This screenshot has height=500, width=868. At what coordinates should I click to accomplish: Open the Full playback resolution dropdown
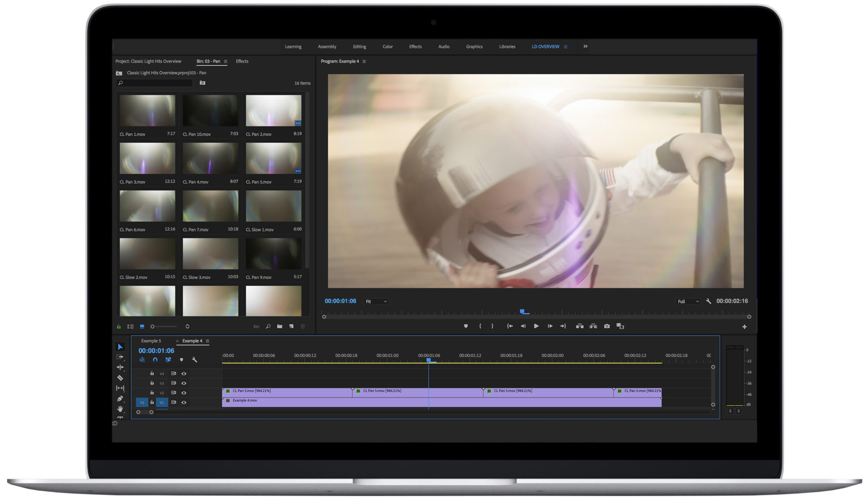click(688, 302)
